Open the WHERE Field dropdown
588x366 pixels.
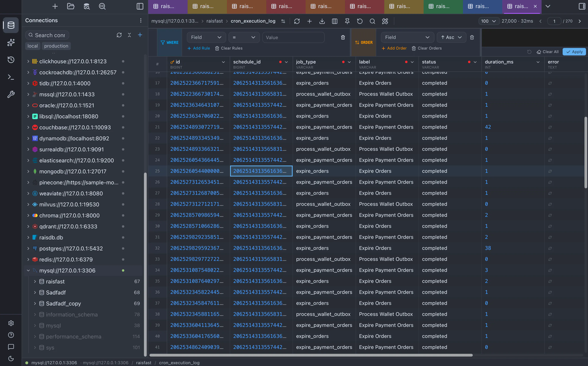pos(206,37)
